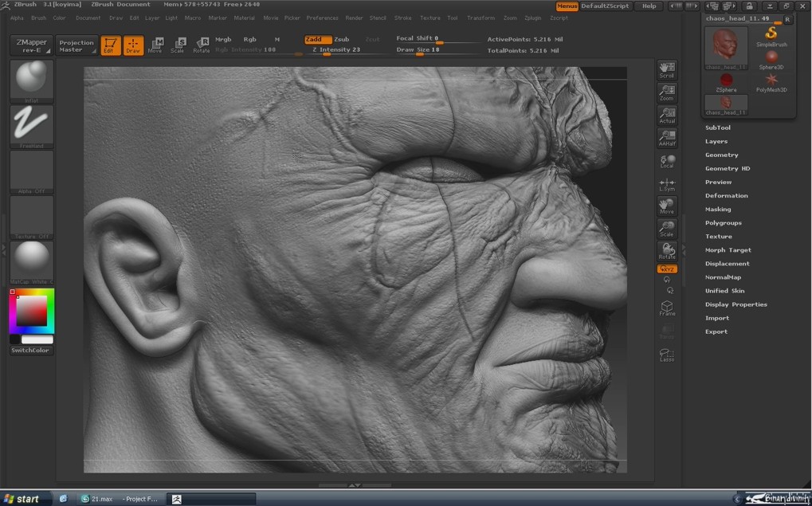Image resolution: width=812 pixels, height=506 pixels.
Task: Open the Zplugin menu
Action: point(532,18)
